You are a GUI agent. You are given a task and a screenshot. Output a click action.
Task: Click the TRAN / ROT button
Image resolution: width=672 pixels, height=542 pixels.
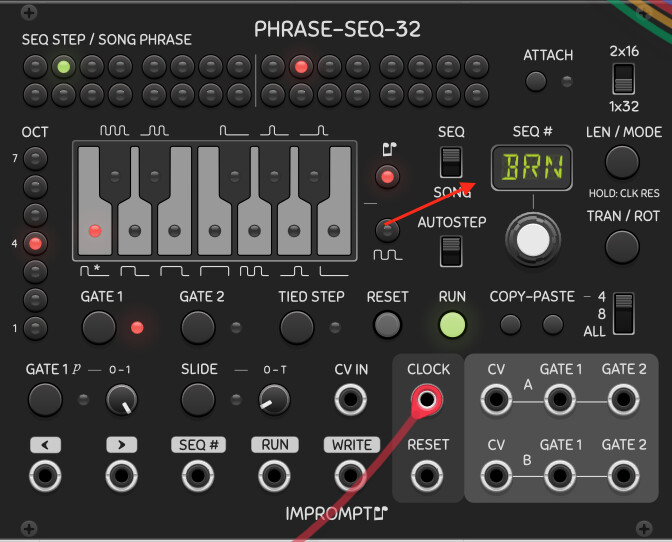click(x=622, y=244)
